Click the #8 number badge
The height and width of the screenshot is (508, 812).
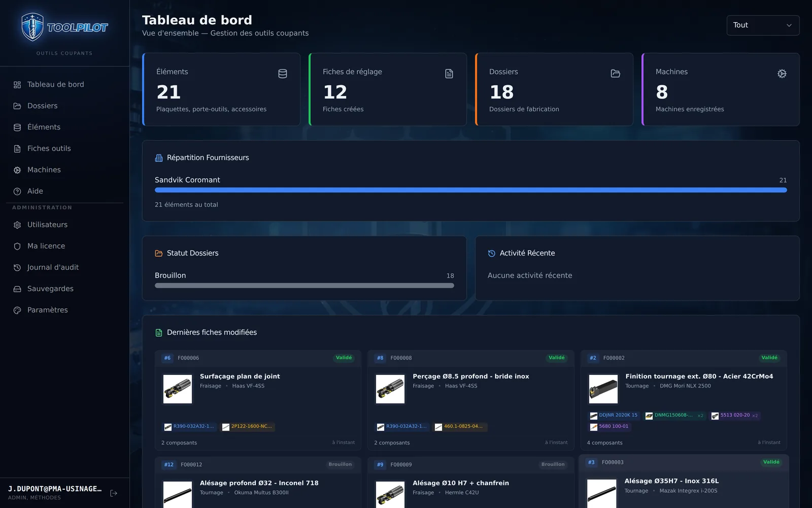pos(380,358)
